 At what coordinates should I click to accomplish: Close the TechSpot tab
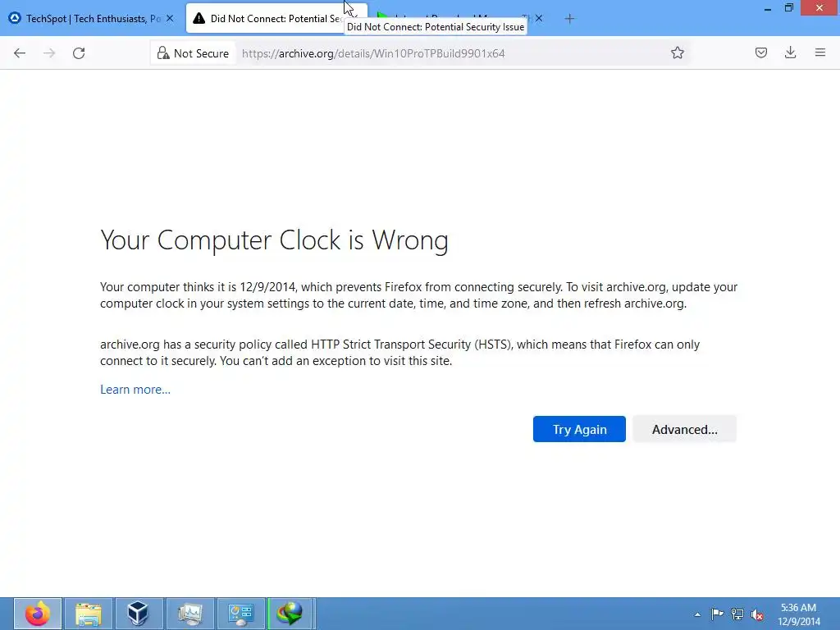tap(170, 18)
